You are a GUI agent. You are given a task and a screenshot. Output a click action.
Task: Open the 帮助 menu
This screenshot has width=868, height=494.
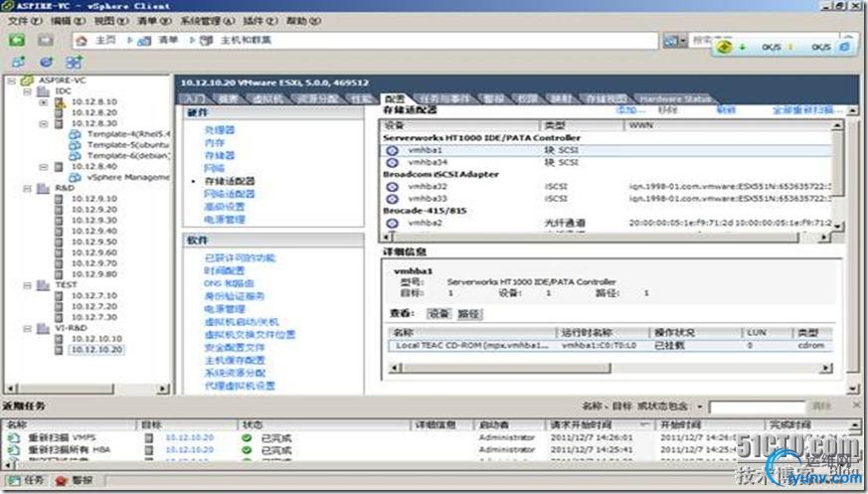303,21
